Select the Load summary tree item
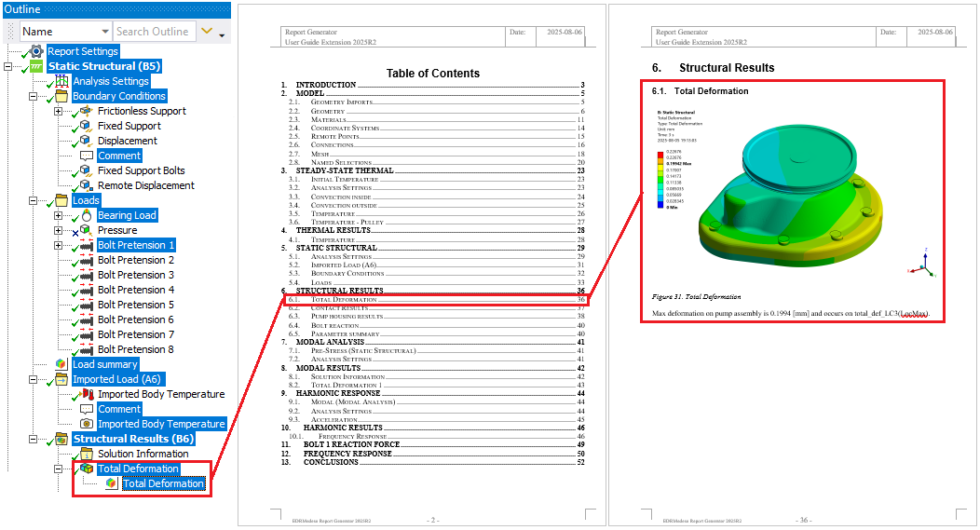Image resolution: width=980 pixels, height=530 pixels. [105, 364]
